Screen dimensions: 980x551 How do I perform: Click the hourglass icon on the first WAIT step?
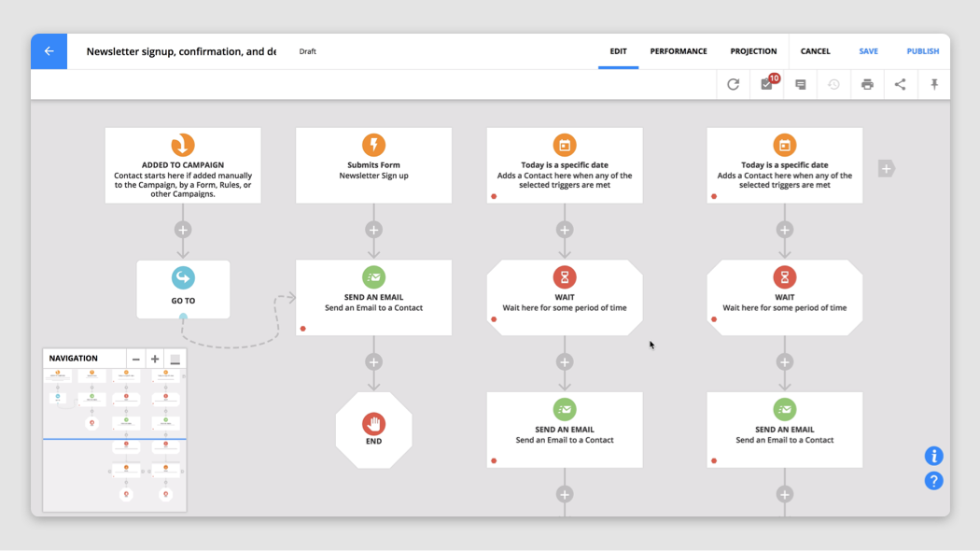[564, 276]
